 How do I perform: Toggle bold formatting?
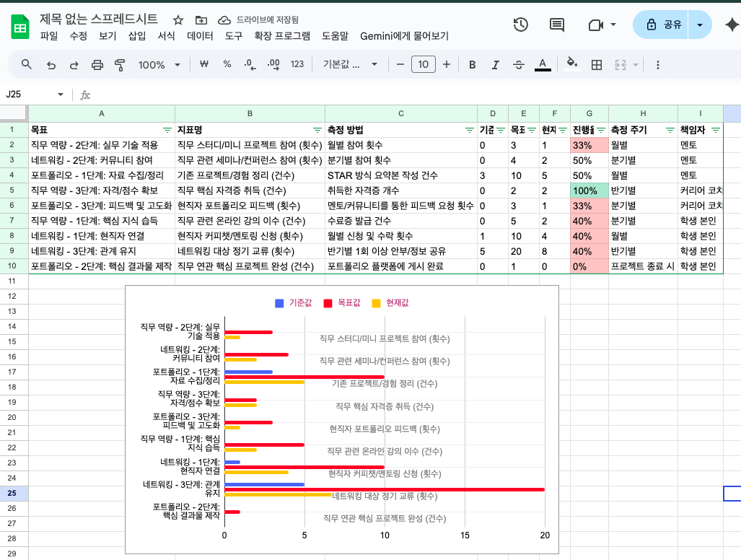473,65
